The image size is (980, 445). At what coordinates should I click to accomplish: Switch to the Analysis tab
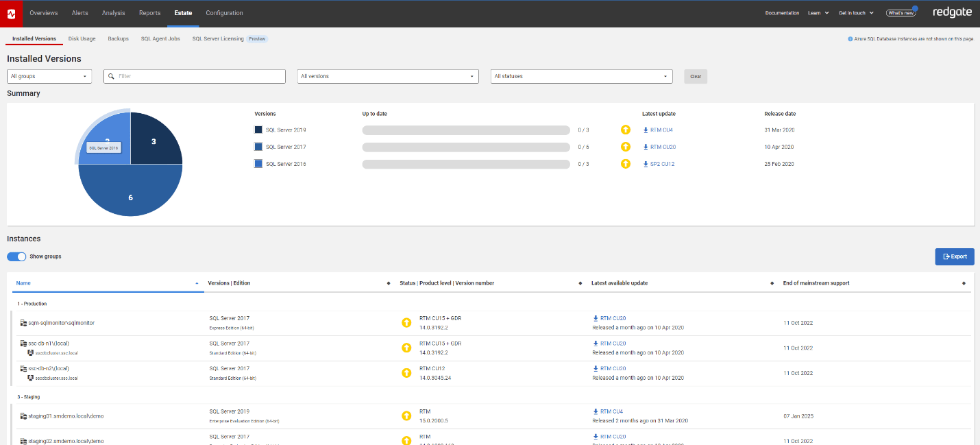pyautogui.click(x=113, y=13)
